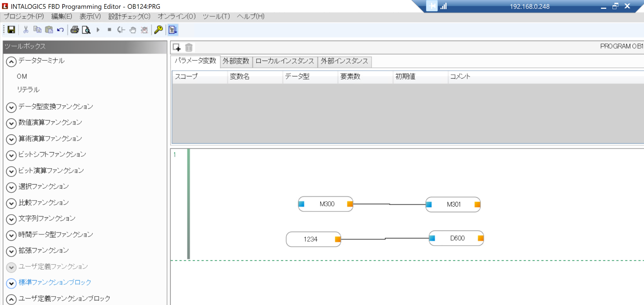Click the trash delete variable icon
Viewport: 644px width, 305px height.
pos(189,47)
